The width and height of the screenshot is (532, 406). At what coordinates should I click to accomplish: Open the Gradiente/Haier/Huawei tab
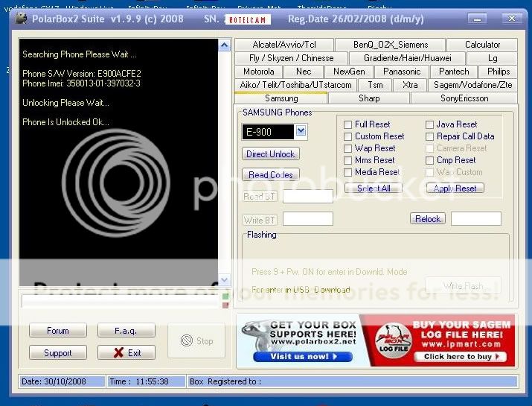coord(407,58)
